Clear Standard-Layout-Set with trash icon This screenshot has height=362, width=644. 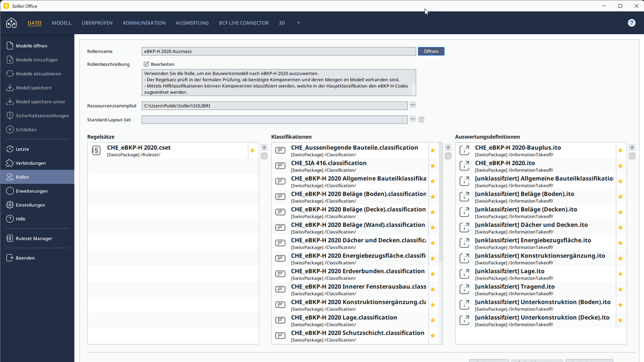click(x=422, y=120)
